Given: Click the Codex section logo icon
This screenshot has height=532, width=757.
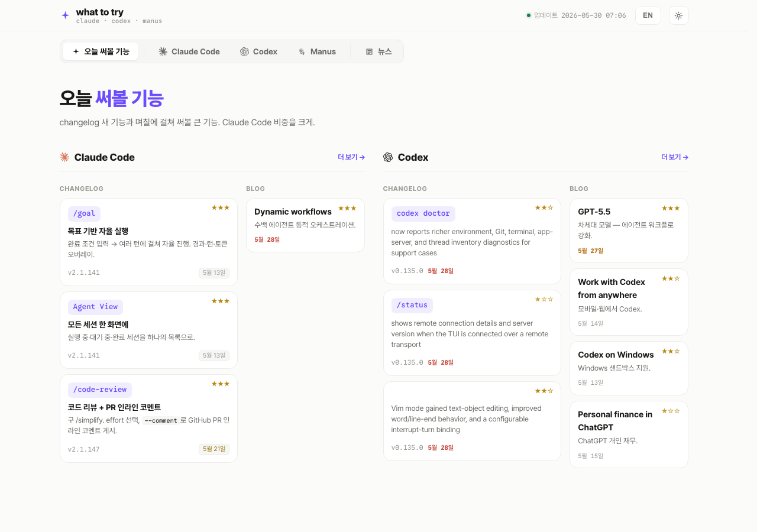Looking at the screenshot, I should click(x=388, y=157).
